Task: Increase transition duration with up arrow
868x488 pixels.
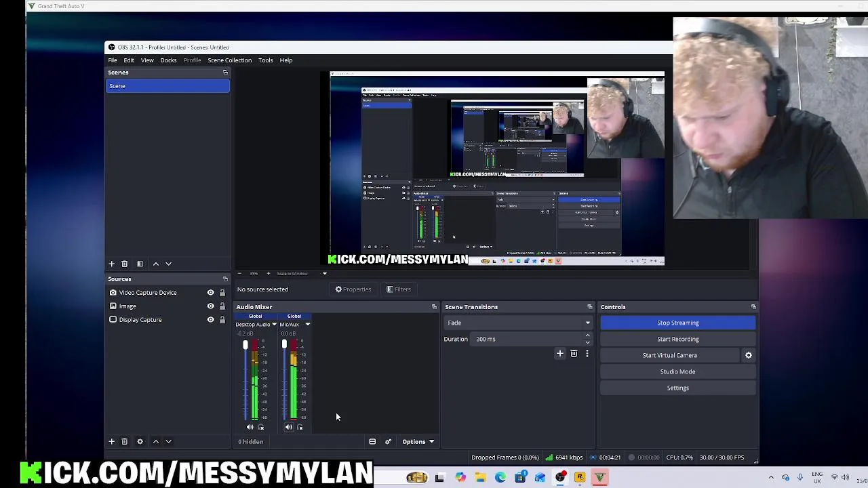Action: 587,336
